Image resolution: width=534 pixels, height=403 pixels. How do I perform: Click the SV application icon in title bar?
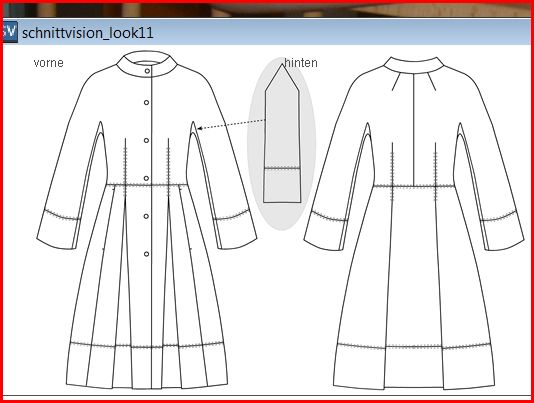9,32
